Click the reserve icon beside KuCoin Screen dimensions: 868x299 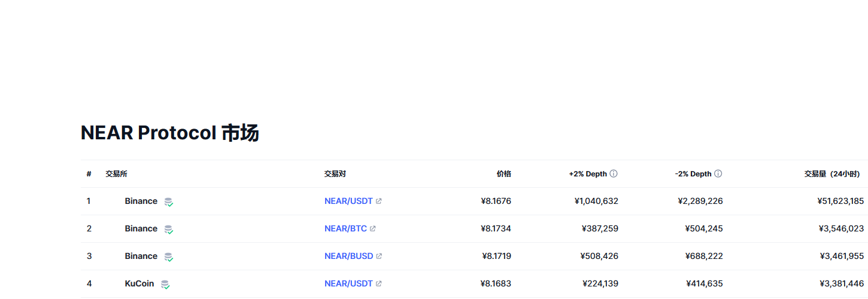[x=165, y=285]
